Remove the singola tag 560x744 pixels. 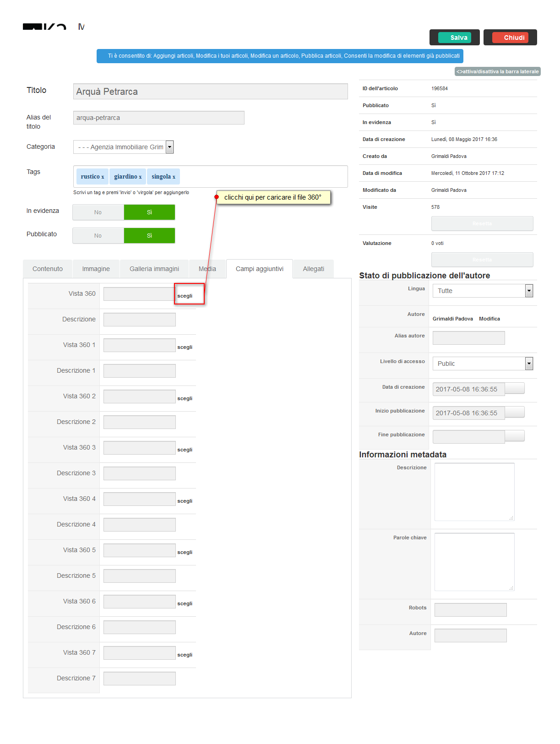(x=174, y=177)
